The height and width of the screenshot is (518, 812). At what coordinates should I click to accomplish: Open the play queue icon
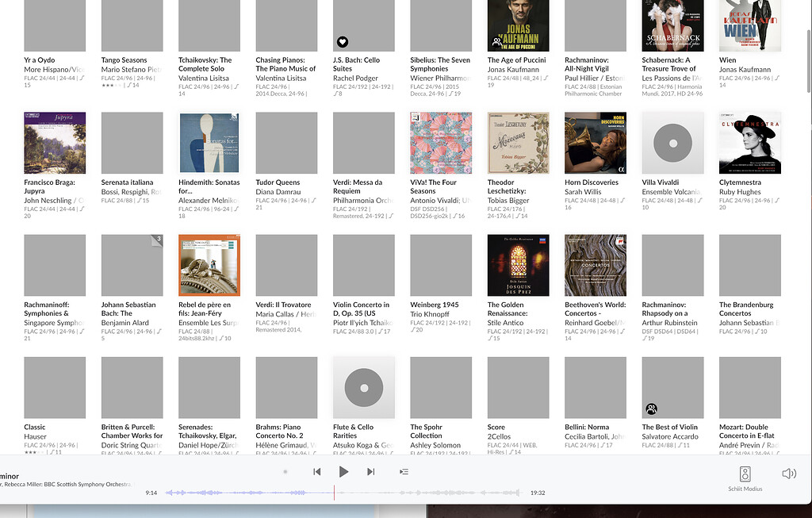tap(404, 471)
